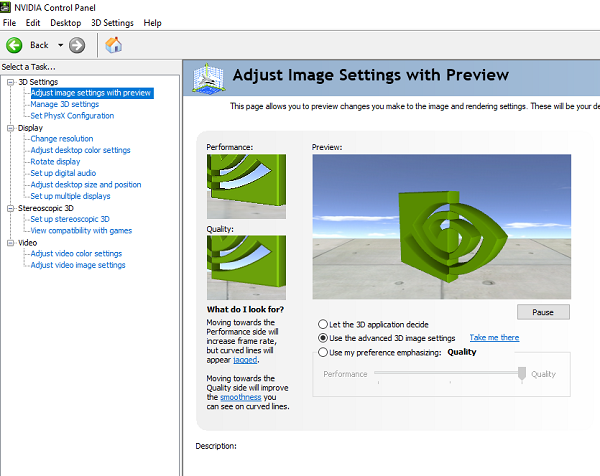Open Change resolution
600x476 pixels.
62,139
